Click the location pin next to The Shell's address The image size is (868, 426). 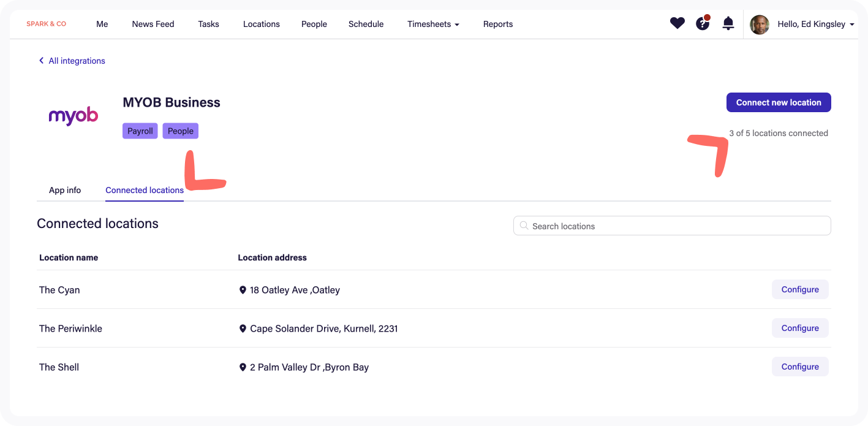coord(243,367)
